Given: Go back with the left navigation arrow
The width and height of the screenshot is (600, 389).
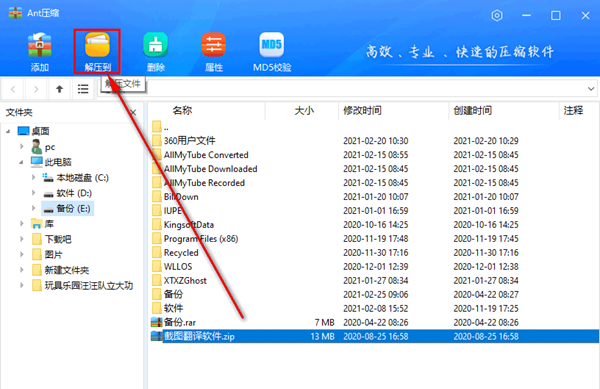Looking at the screenshot, I should click(x=13, y=89).
